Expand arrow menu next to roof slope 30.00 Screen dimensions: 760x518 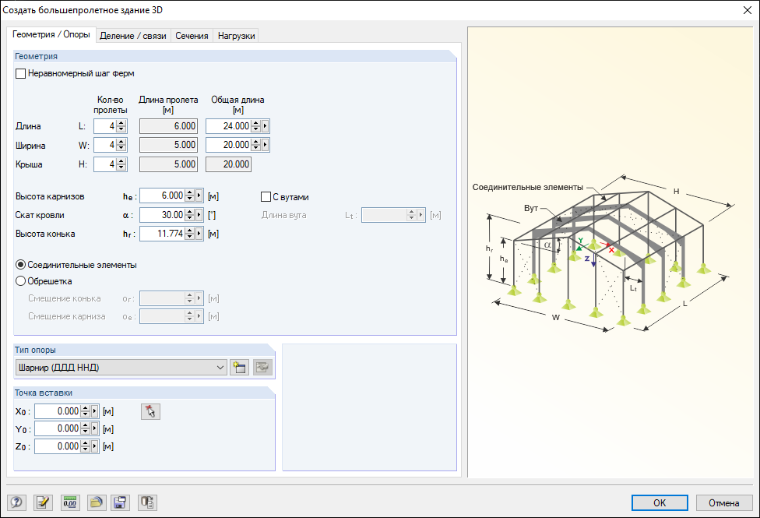click(x=199, y=215)
